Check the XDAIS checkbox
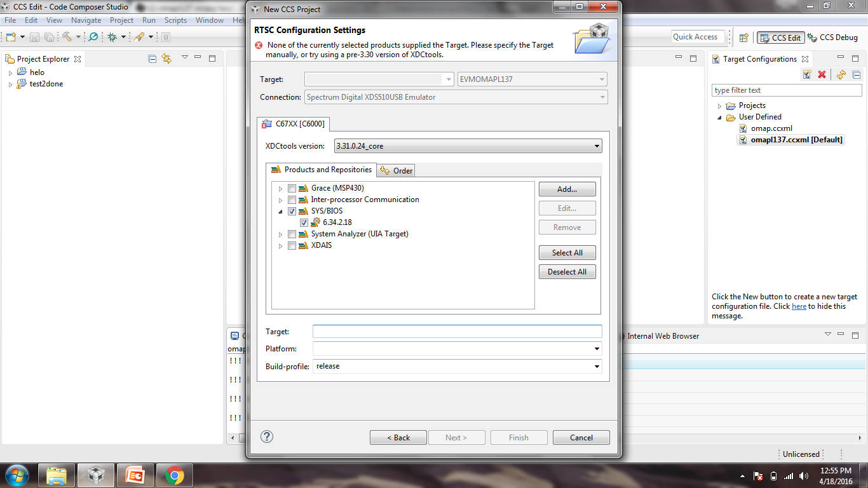The height and width of the screenshot is (488, 868). [x=292, y=245]
